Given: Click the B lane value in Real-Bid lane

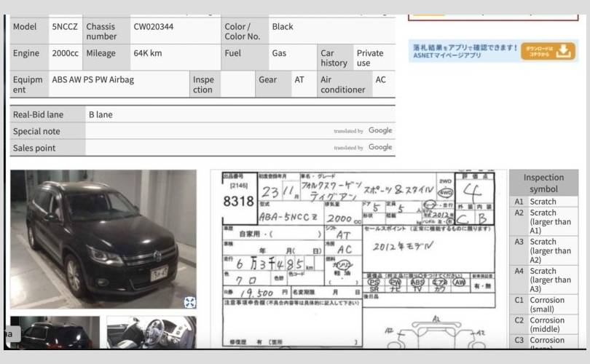Looking at the screenshot, I should 101,115.
